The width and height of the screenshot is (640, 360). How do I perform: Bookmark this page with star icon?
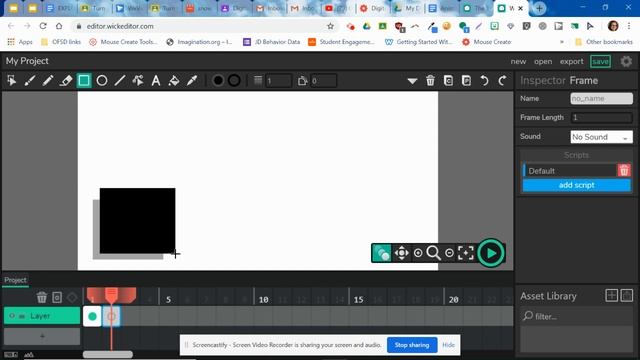pos(330,26)
